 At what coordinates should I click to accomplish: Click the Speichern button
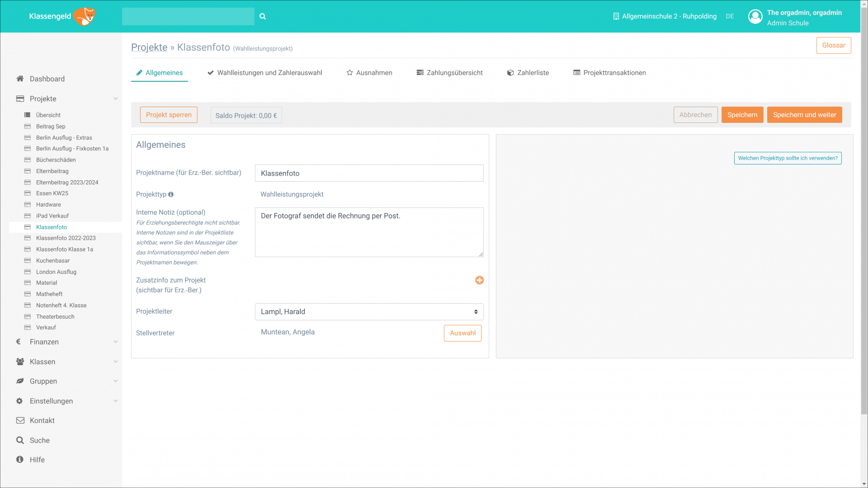[x=742, y=115]
